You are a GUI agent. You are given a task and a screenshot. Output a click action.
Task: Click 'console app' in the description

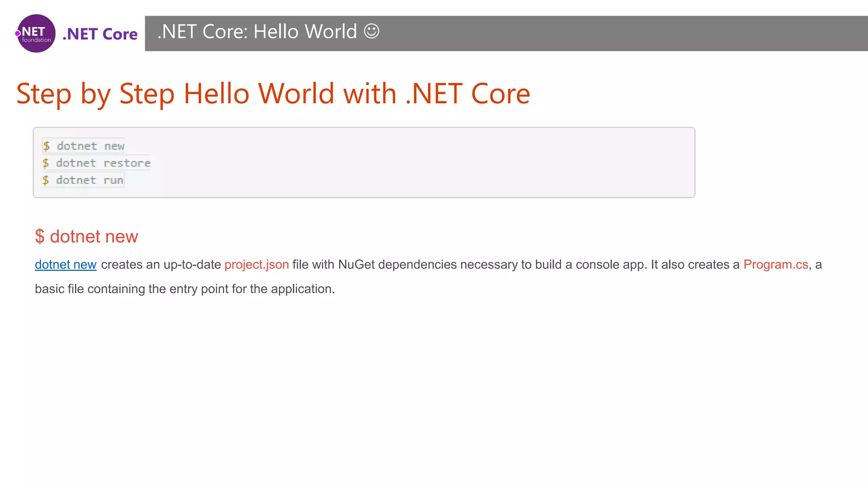point(611,264)
